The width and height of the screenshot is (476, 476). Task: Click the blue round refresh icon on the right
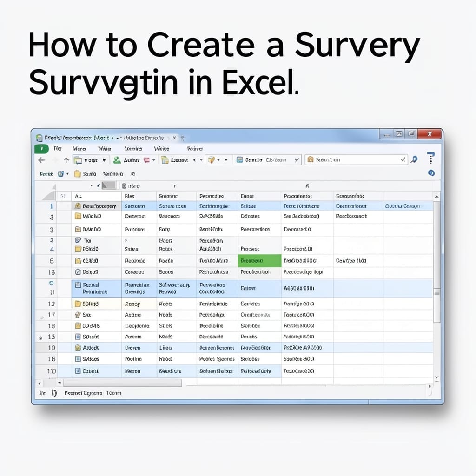tap(431, 173)
